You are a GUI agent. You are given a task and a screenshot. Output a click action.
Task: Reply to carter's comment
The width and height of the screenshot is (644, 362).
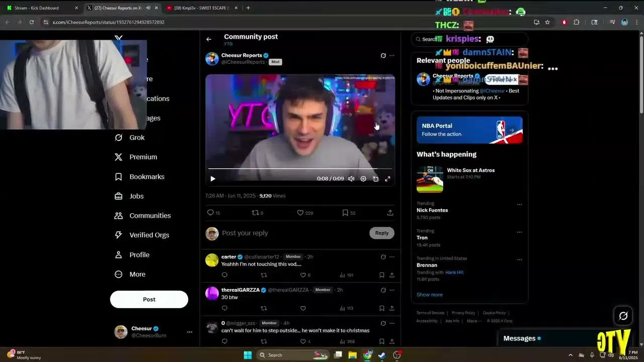(224, 275)
